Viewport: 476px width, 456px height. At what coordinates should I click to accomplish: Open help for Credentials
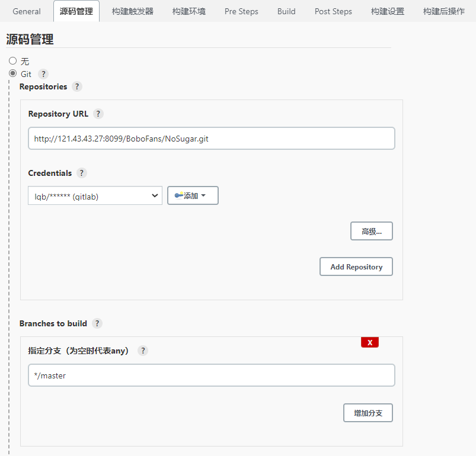click(81, 173)
